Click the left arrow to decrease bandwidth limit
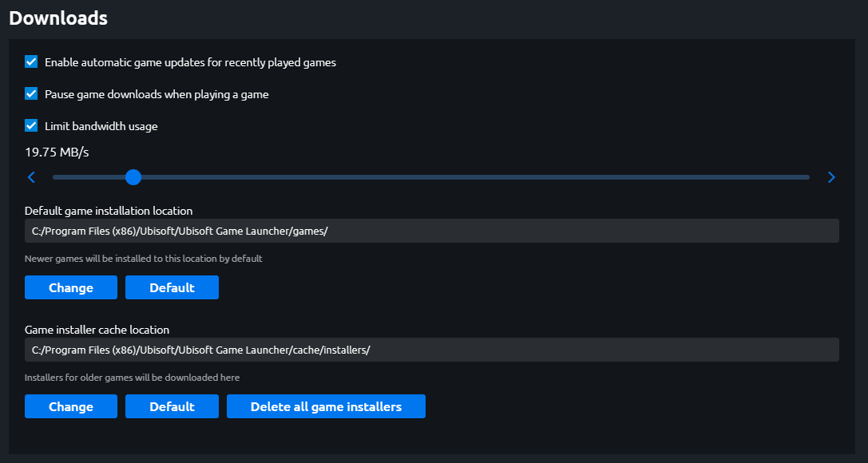 point(31,176)
